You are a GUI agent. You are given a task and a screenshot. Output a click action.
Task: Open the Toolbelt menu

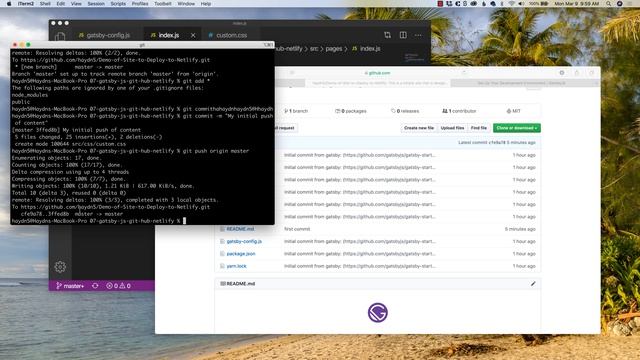162,4
